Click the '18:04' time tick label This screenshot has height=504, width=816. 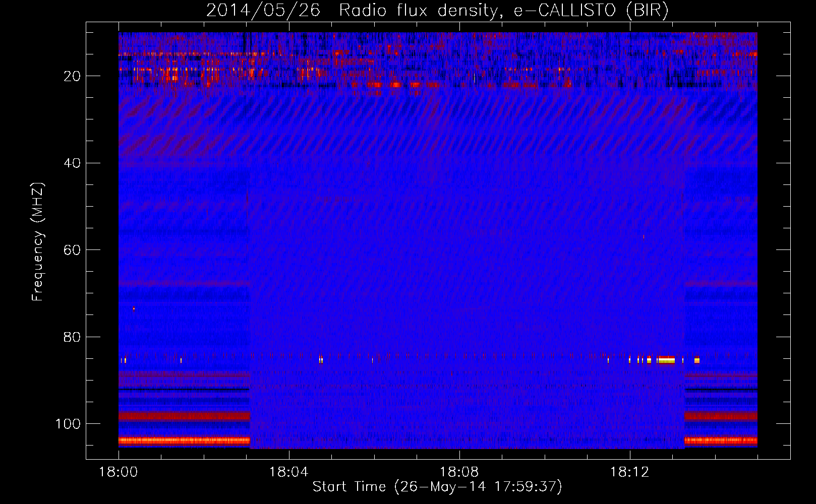[x=288, y=472]
